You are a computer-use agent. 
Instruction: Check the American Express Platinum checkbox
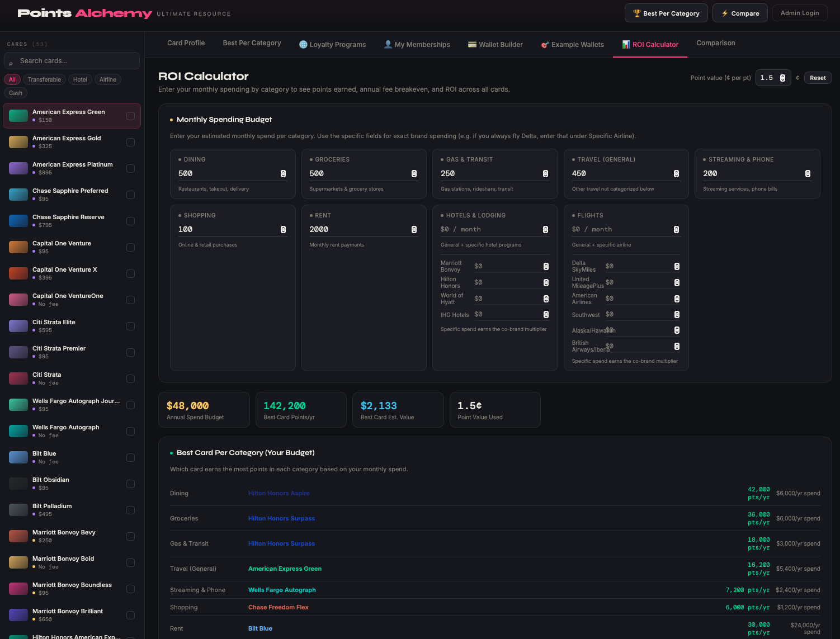click(x=130, y=168)
